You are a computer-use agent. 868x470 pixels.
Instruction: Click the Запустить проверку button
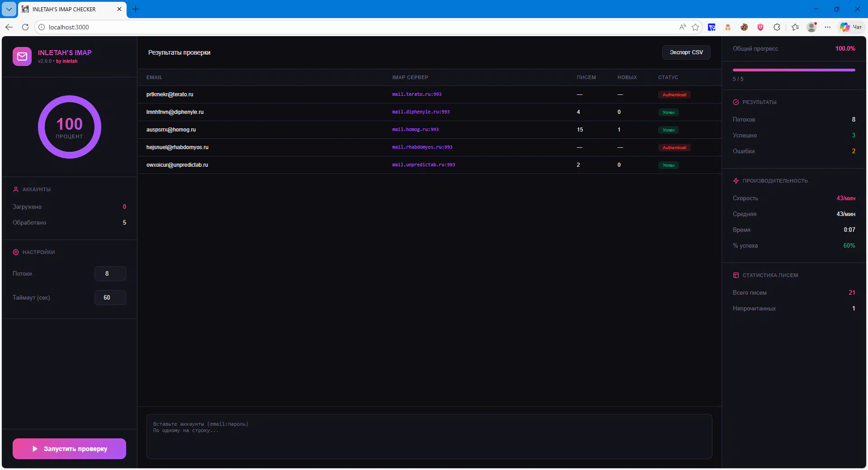(x=69, y=449)
